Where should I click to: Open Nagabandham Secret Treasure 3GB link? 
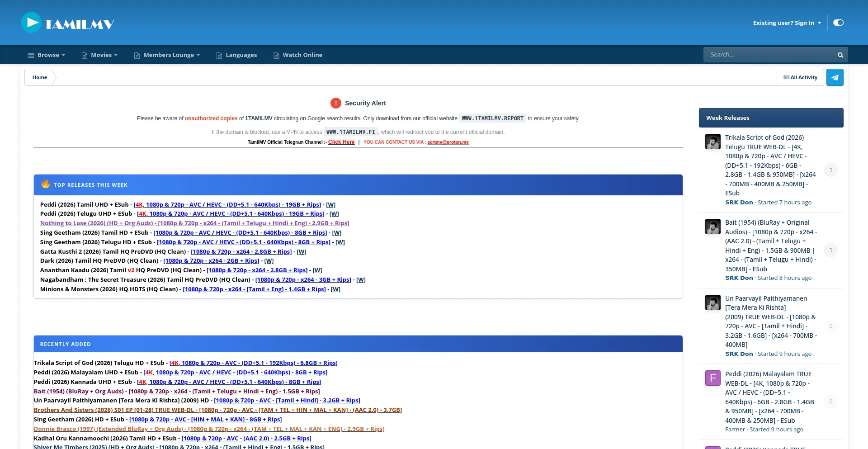click(x=303, y=279)
